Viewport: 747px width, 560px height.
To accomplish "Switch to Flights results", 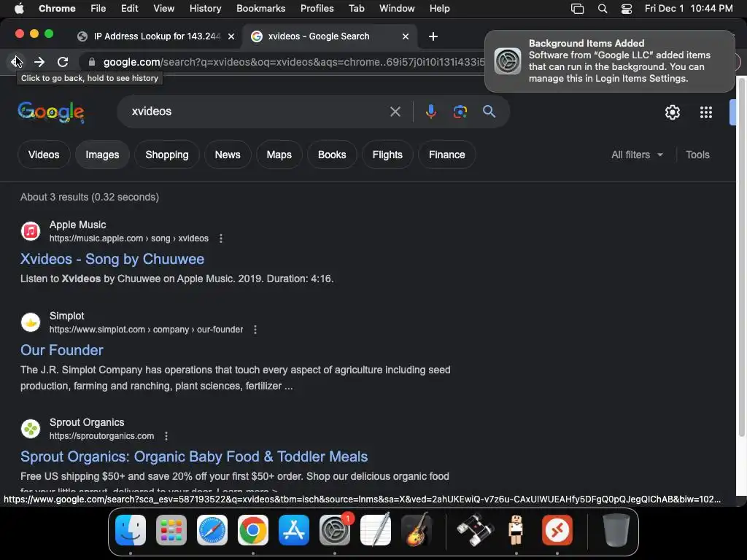I will click(387, 155).
